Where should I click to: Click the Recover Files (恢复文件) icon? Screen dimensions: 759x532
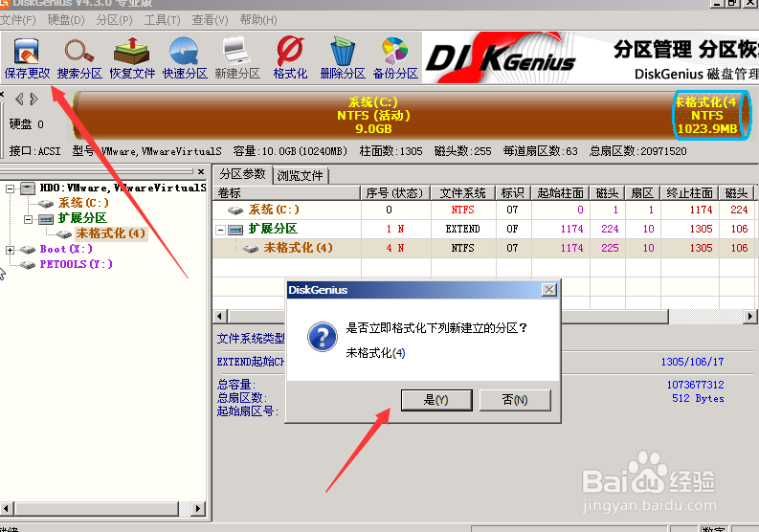132,57
